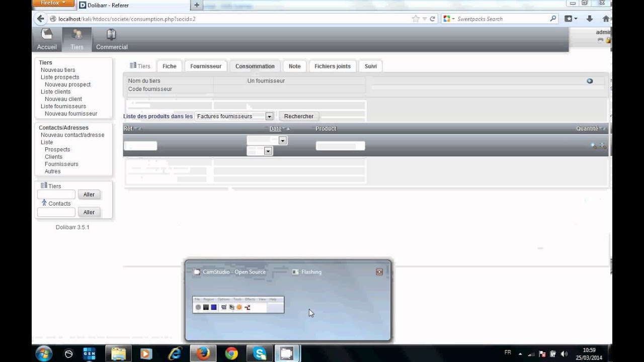The width and height of the screenshot is (644, 362).
Task: Open the bookmarks menu star button
Action: 571,19
